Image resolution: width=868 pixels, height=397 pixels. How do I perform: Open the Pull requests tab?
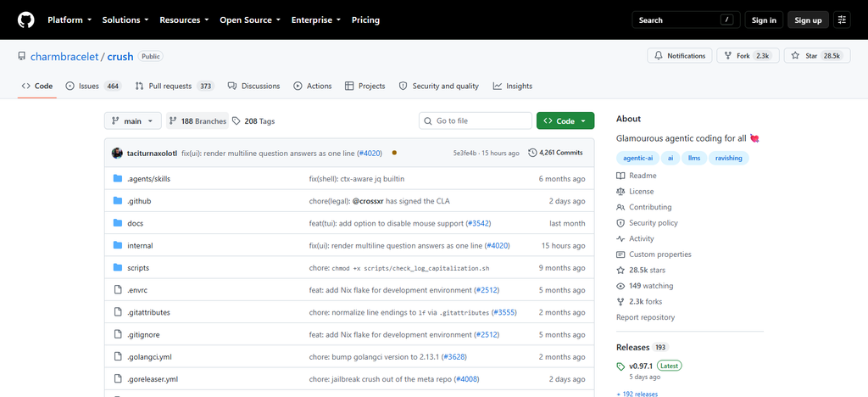pos(175,86)
